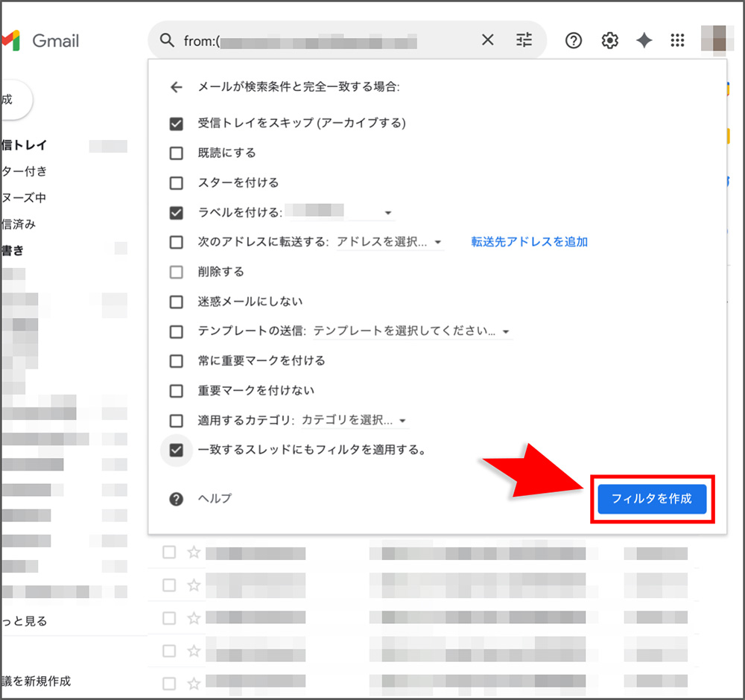Open アドレスを選択 dropdown
The height and width of the screenshot is (700, 745).
click(390, 242)
